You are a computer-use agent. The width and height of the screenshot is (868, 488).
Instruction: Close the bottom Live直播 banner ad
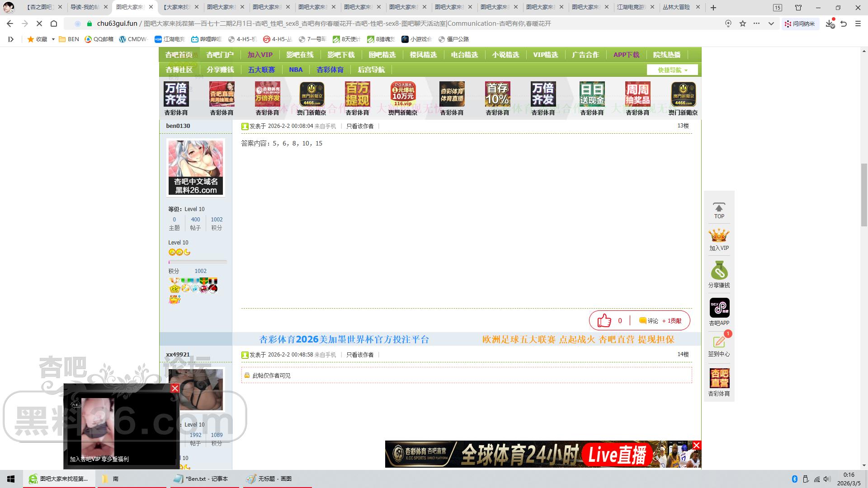pyautogui.click(x=697, y=445)
